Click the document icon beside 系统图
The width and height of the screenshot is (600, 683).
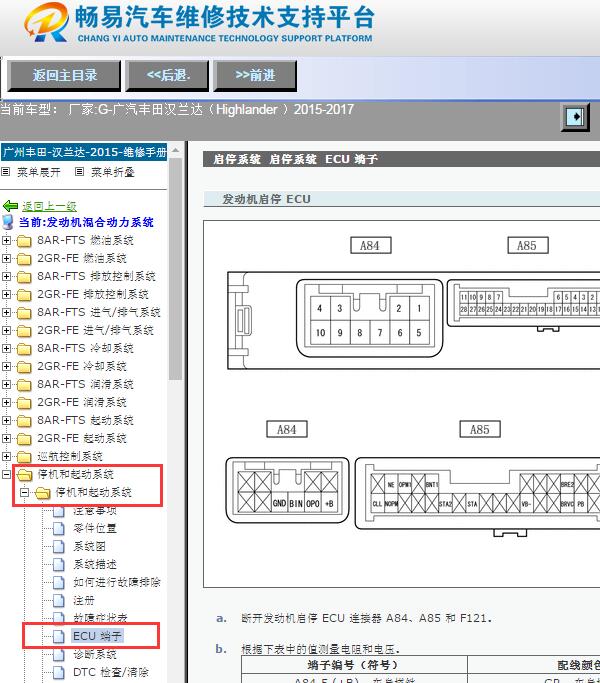tap(59, 547)
